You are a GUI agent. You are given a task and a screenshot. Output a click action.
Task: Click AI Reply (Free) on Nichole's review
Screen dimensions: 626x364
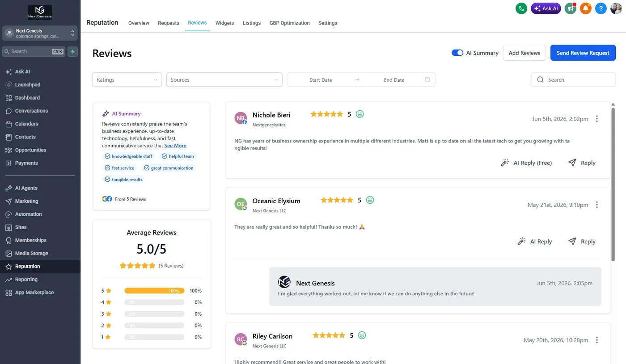526,163
